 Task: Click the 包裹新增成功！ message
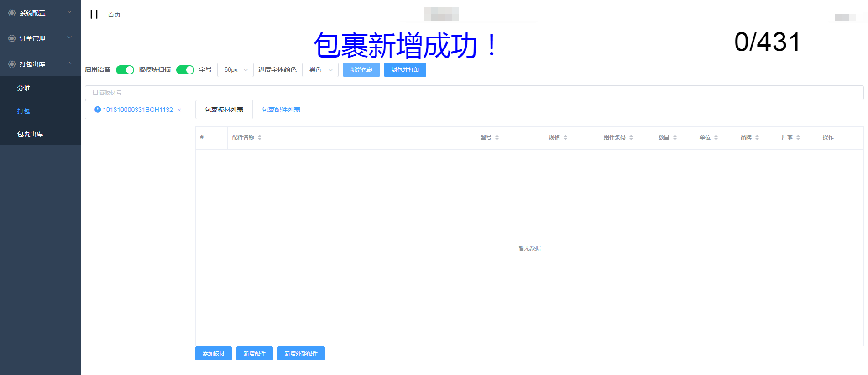coord(405,45)
